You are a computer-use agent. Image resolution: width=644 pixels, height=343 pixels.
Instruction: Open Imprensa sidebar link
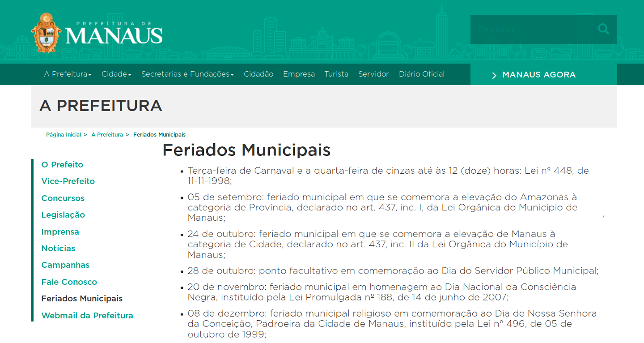[x=60, y=232]
